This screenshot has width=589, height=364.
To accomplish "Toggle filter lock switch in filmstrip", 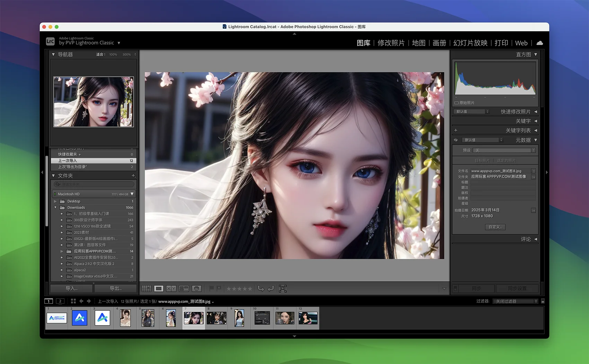I will tap(543, 301).
